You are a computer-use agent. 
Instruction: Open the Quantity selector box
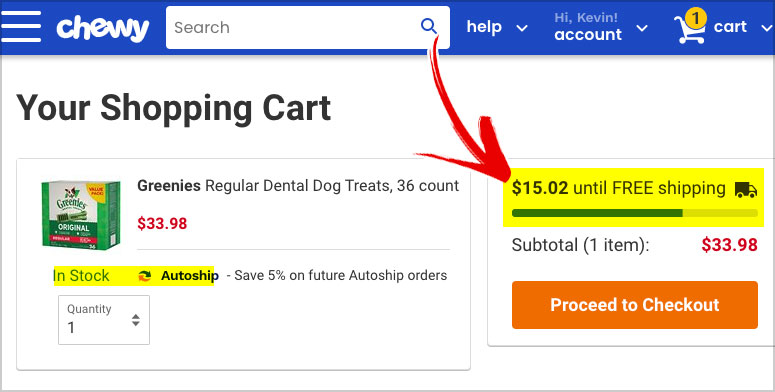pos(104,320)
